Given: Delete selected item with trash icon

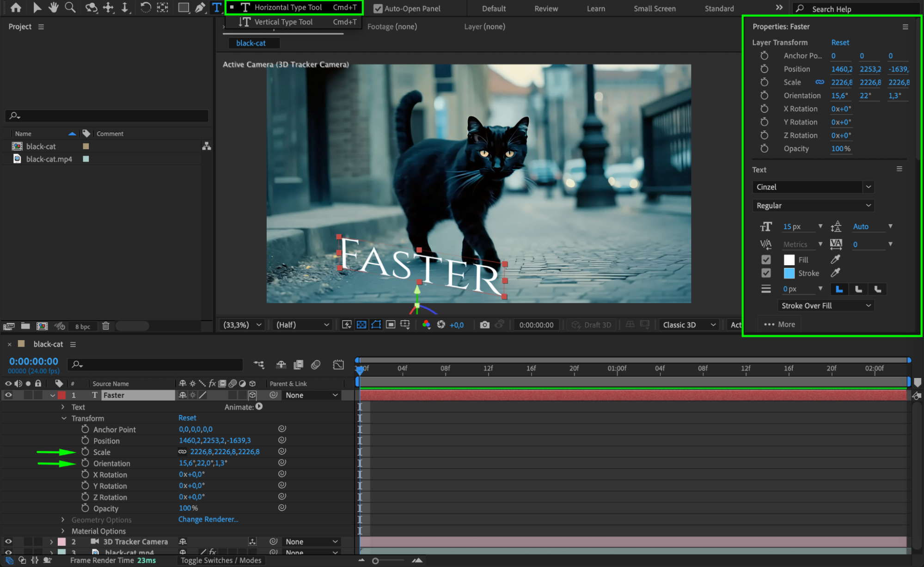Looking at the screenshot, I should tap(105, 326).
